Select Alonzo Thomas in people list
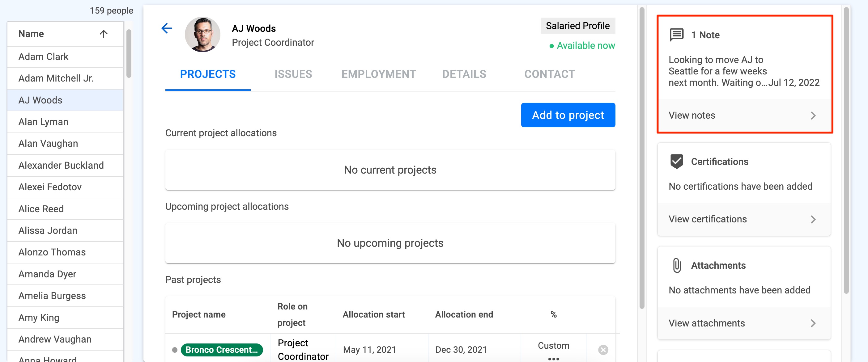Image resolution: width=868 pixels, height=362 pixels. [x=65, y=252]
